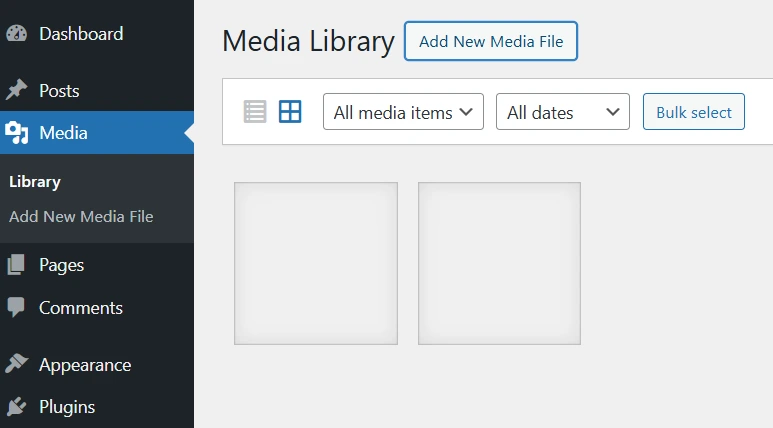Image resolution: width=773 pixels, height=428 pixels.
Task: Click the Add New Media File button
Action: pos(491,41)
